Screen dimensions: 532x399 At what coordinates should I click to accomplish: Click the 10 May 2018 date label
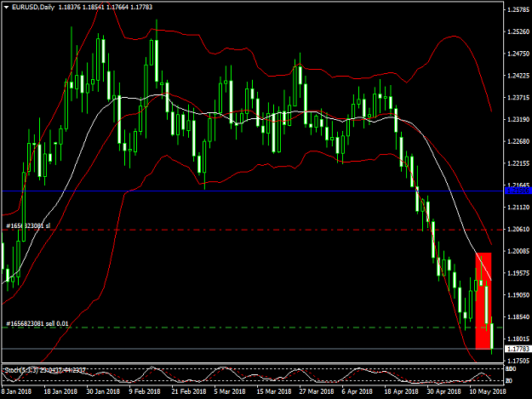click(488, 391)
